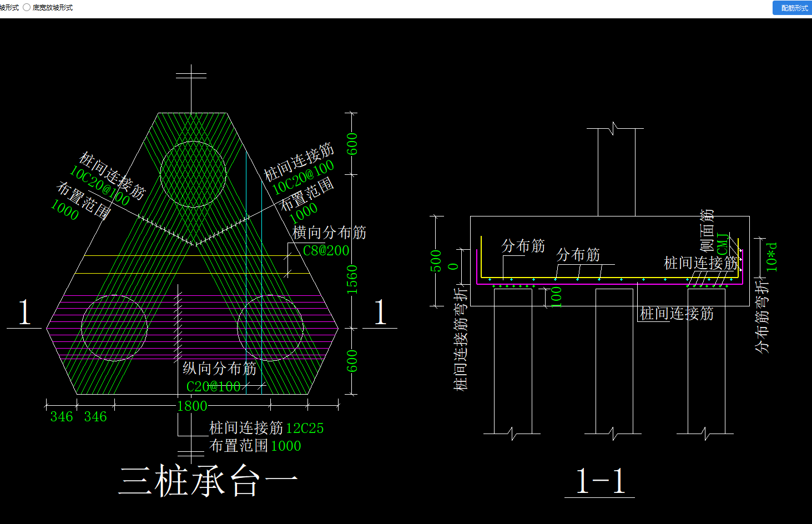Image resolution: width=812 pixels, height=524 pixels.
Task: Select the 1560 vertical dimension value
Action: pyautogui.click(x=352, y=279)
